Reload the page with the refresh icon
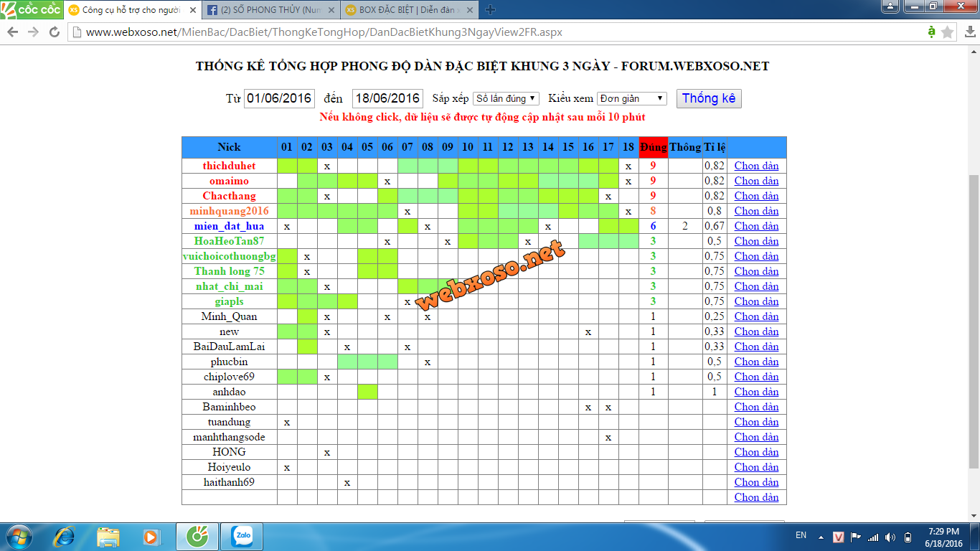 click(x=55, y=32)
